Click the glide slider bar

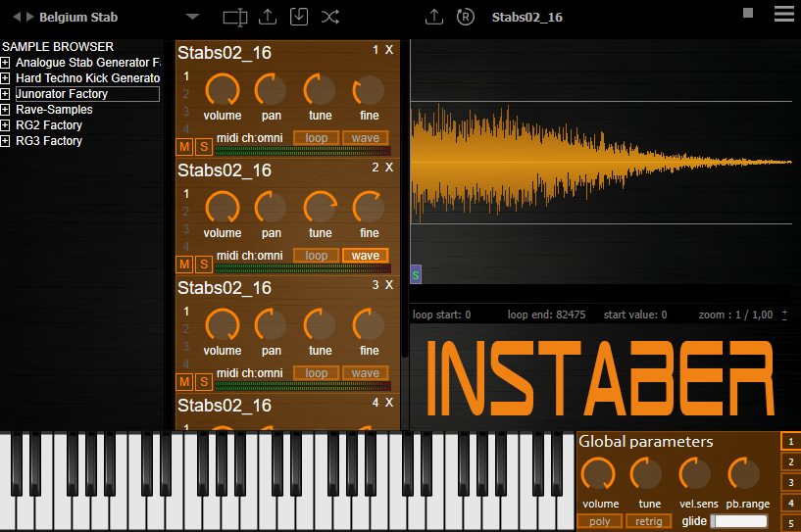pyautogui.click(x=738, y=521)
